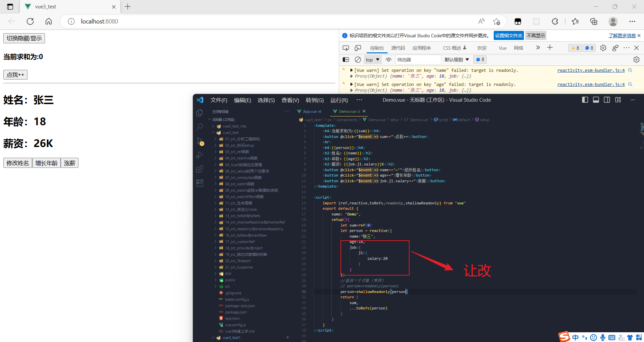Go to the browser home page

coord(49,21)
